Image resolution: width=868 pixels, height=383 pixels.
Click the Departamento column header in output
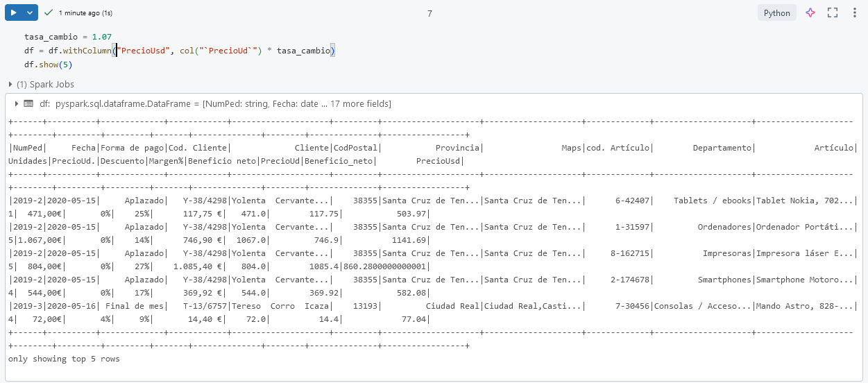[722, 148]
